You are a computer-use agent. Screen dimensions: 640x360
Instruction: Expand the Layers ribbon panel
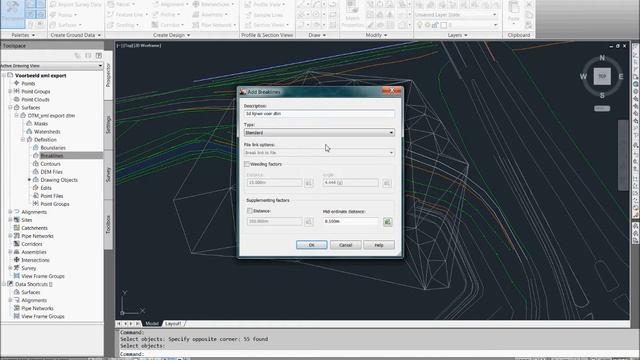point(458,35)
